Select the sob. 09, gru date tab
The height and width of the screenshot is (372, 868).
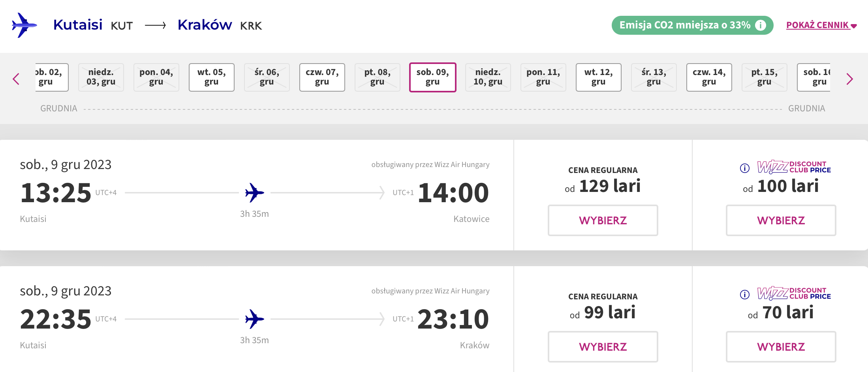[433, 77]
